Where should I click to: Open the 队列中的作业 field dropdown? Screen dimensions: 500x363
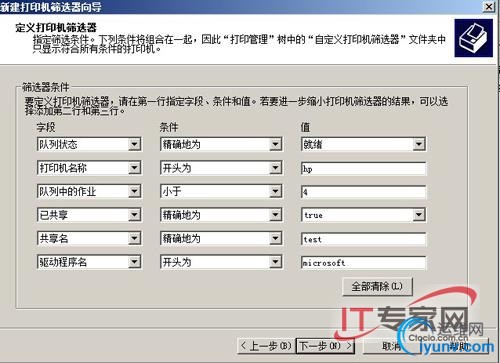(134, 191)
